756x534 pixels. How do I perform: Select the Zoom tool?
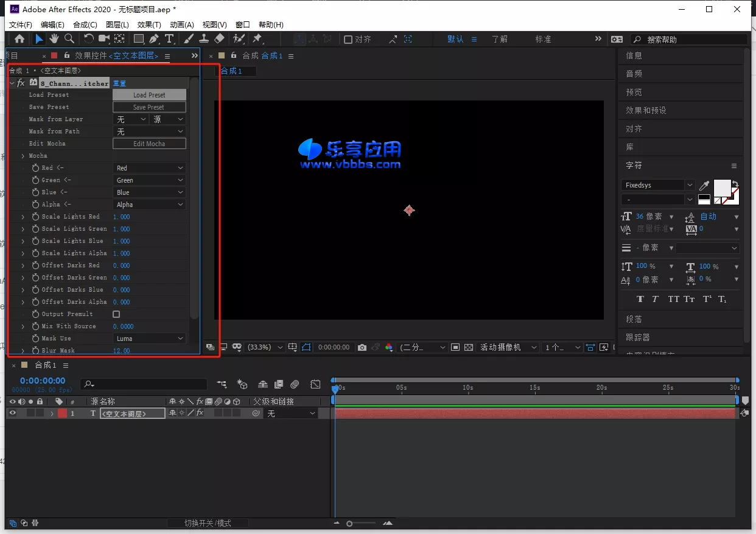pos(69,38)
